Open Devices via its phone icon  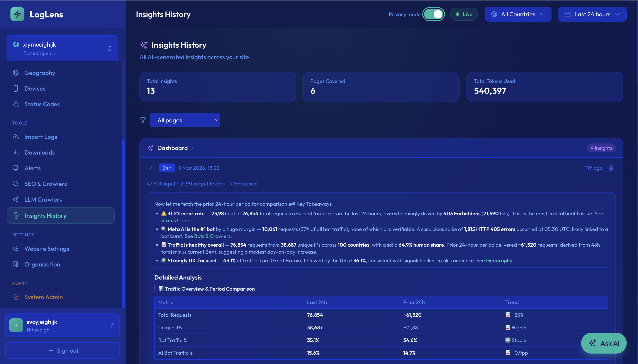[16, 88]
